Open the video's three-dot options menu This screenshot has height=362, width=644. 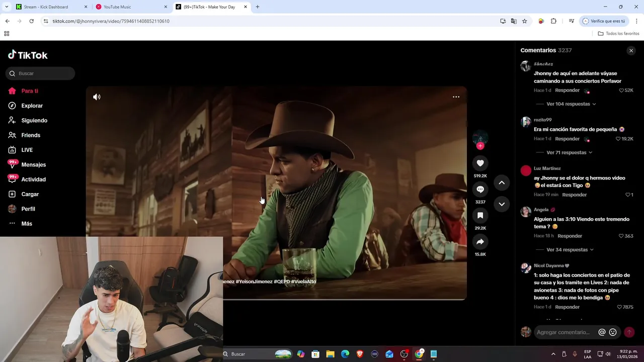click(456, 97)
